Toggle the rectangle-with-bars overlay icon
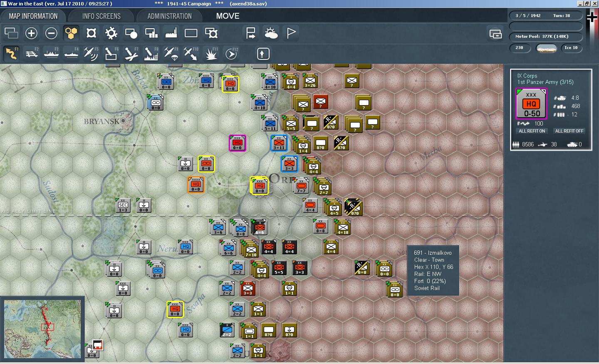Image resolution: width=599 pixels, height=364 pixels. [151, 33]
